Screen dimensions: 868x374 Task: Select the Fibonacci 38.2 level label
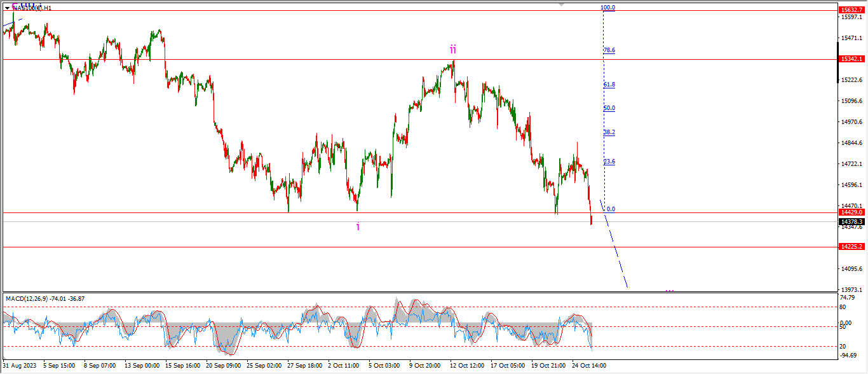[609, 132]
